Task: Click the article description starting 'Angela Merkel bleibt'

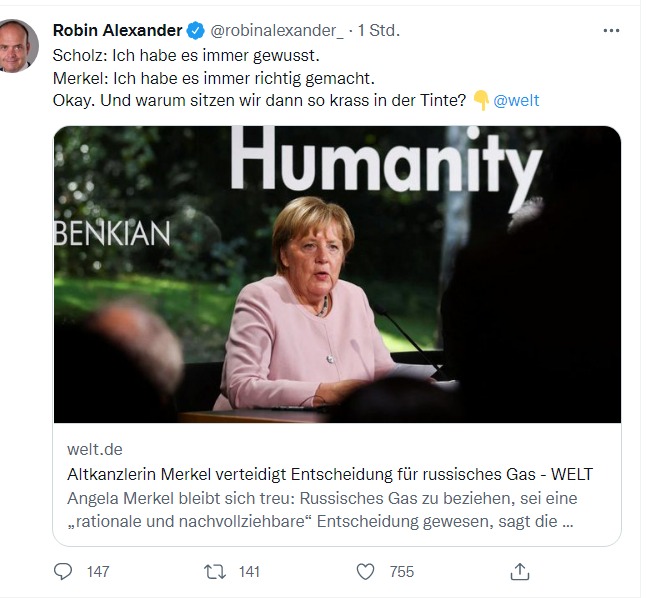Action: pos(322,509)
